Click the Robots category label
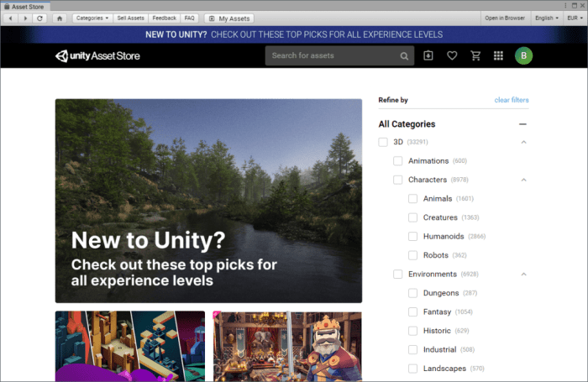588x382 pixels. (436, 255)
